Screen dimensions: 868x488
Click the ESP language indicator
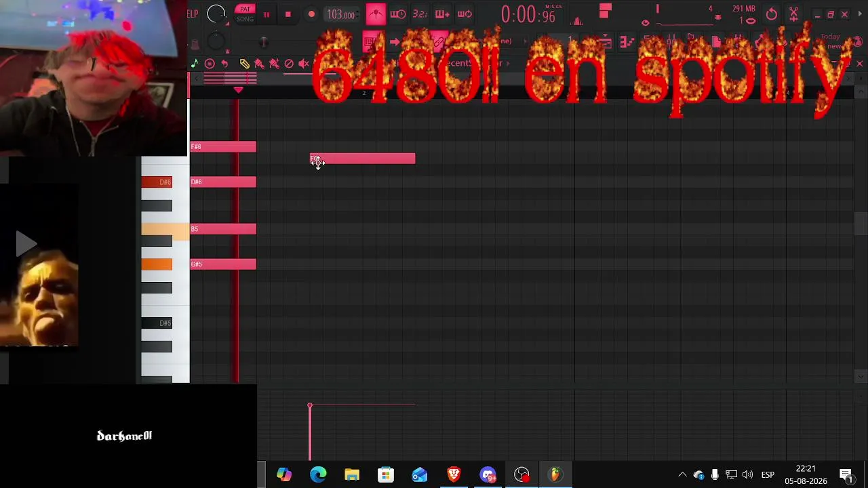coord(768,474)
